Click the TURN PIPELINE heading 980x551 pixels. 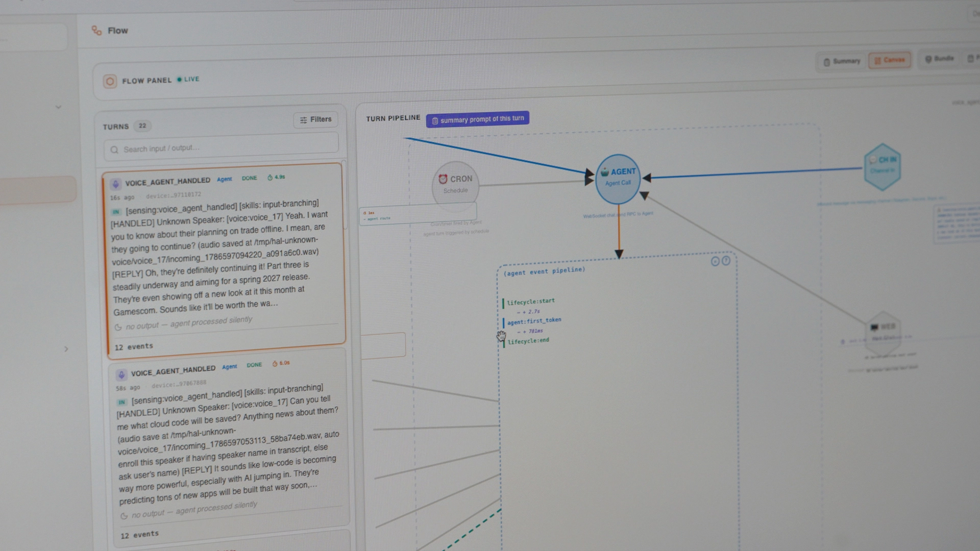coord(393,118)
